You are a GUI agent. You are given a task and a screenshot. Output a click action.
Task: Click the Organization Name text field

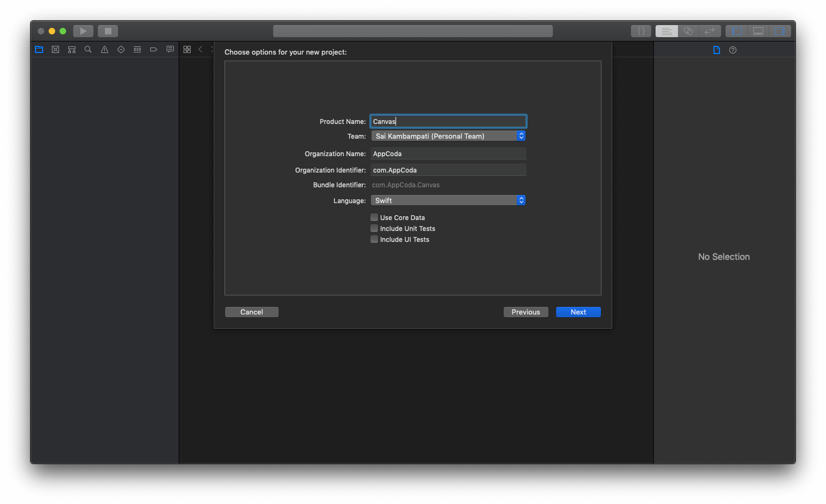(448, 153)
